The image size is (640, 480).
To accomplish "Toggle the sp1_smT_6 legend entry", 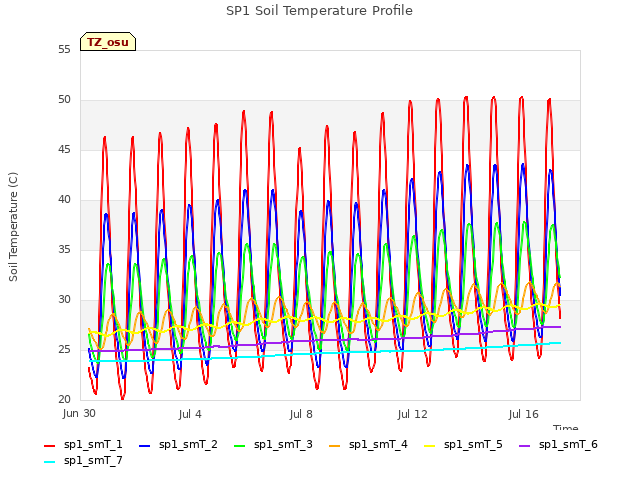I will 558,445.
